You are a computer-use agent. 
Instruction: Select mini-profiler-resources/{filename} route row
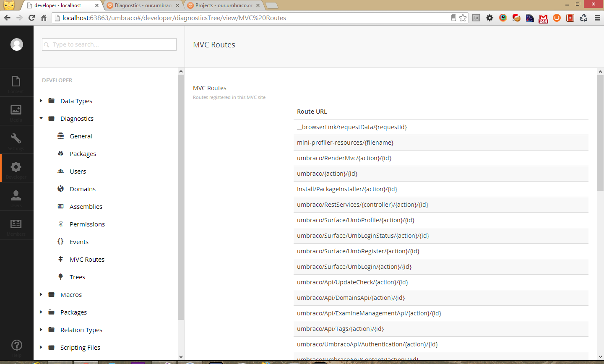tap(441, 143)
